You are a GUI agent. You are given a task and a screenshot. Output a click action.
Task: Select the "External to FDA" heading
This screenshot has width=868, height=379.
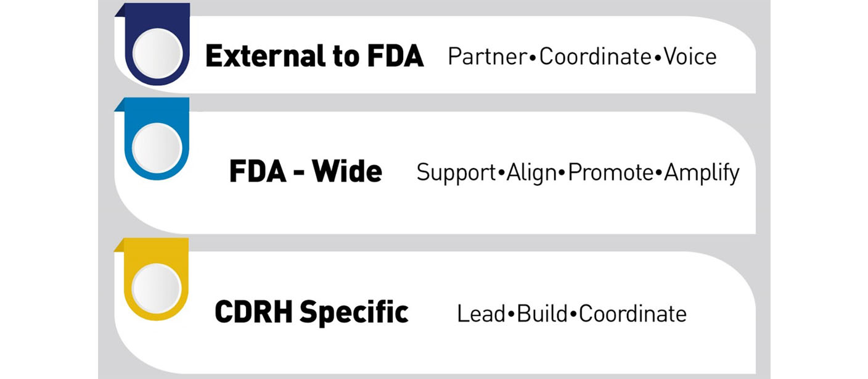click(314, 57)
